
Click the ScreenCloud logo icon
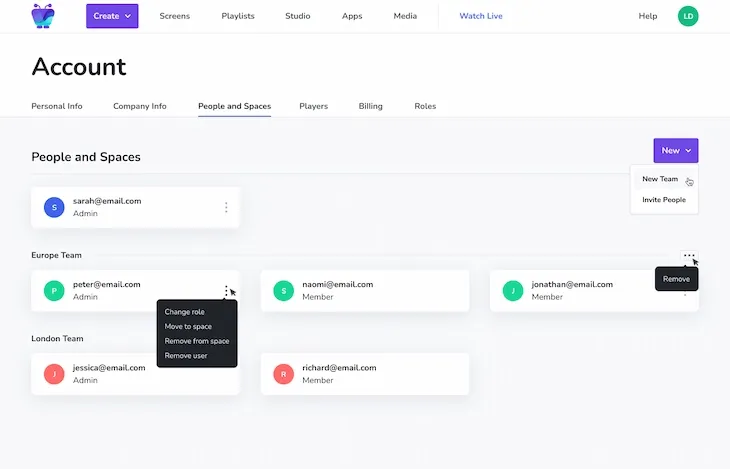click(x=43, y=16)
